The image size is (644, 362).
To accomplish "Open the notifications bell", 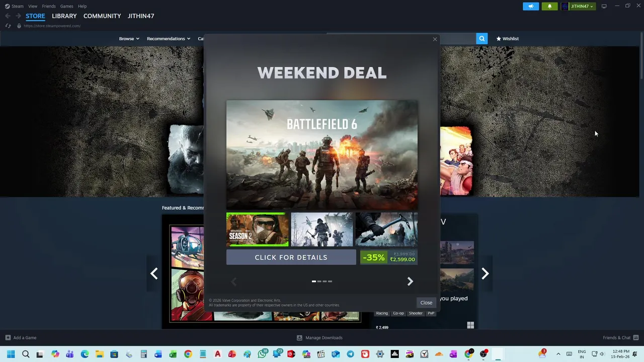I will (x=549, y=6).
